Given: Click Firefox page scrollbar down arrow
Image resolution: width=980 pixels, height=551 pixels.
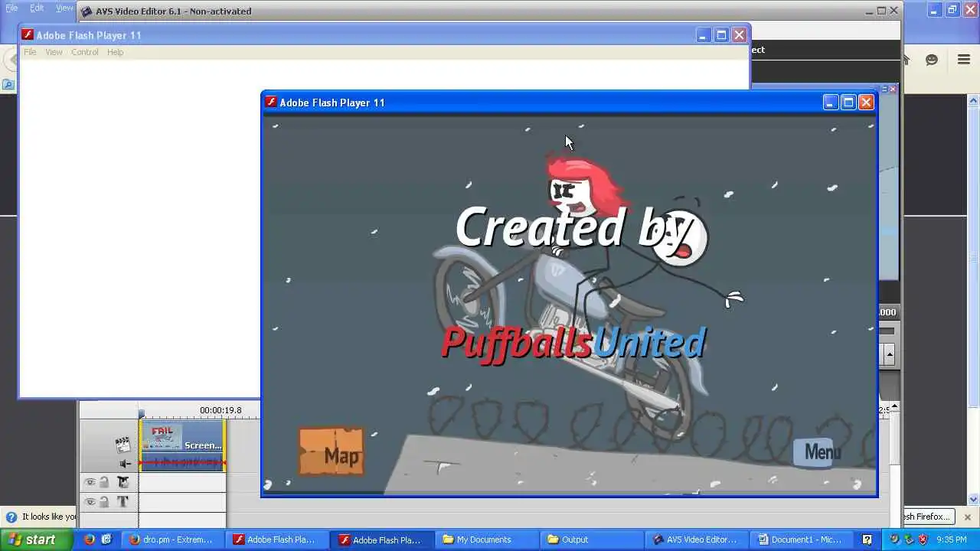Looking at the screenshot, I should click(x=974, y=497).
